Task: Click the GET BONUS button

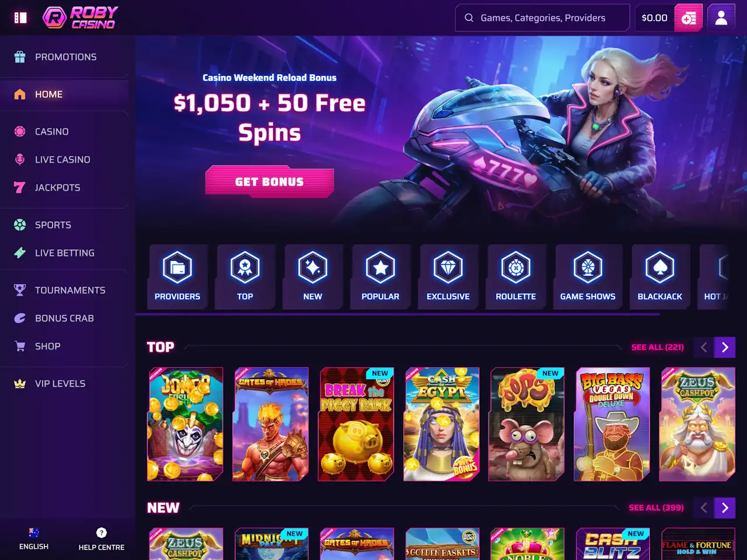Action: pyautogui.click(x=270, y=181)
